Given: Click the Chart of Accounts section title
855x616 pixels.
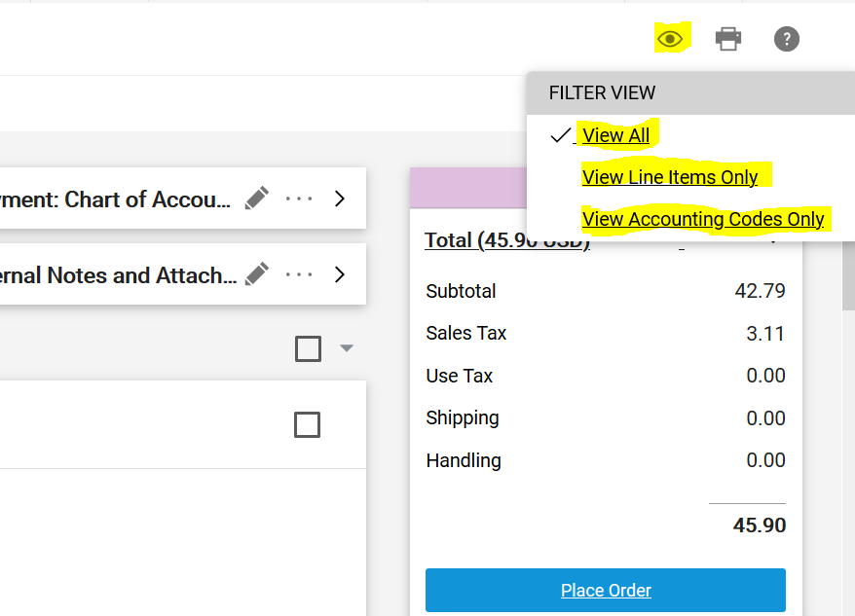Looking at the screenshot, I should tap(115, 199).
